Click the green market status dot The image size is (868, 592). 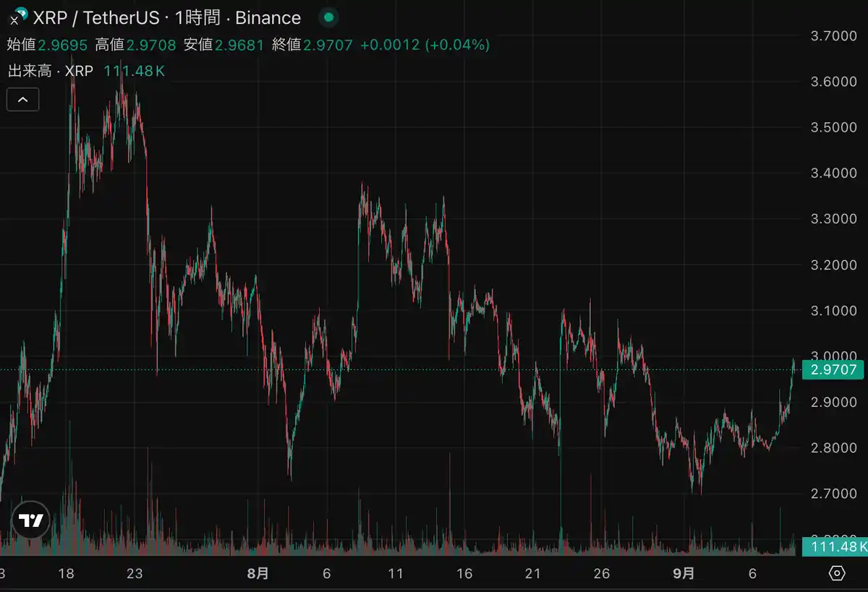(x=329, y=17)
